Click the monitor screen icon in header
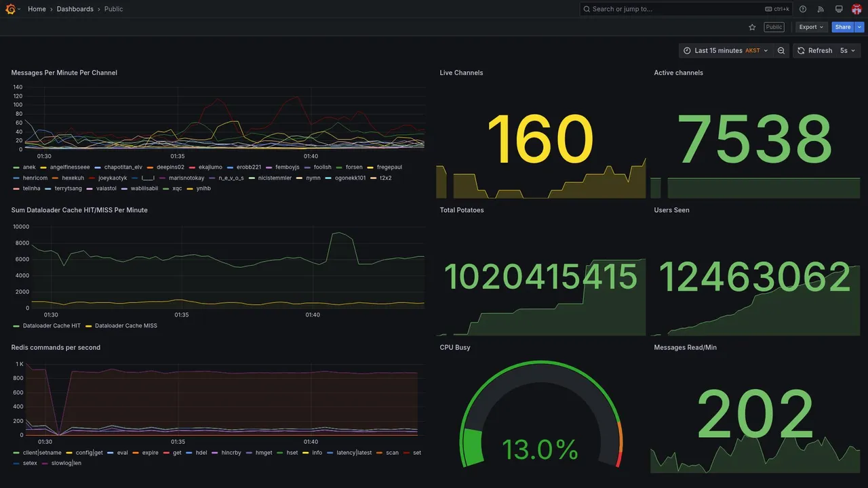The width and height of the screenshot is (868, 488). pyautogui.click(x=839, y=9)
